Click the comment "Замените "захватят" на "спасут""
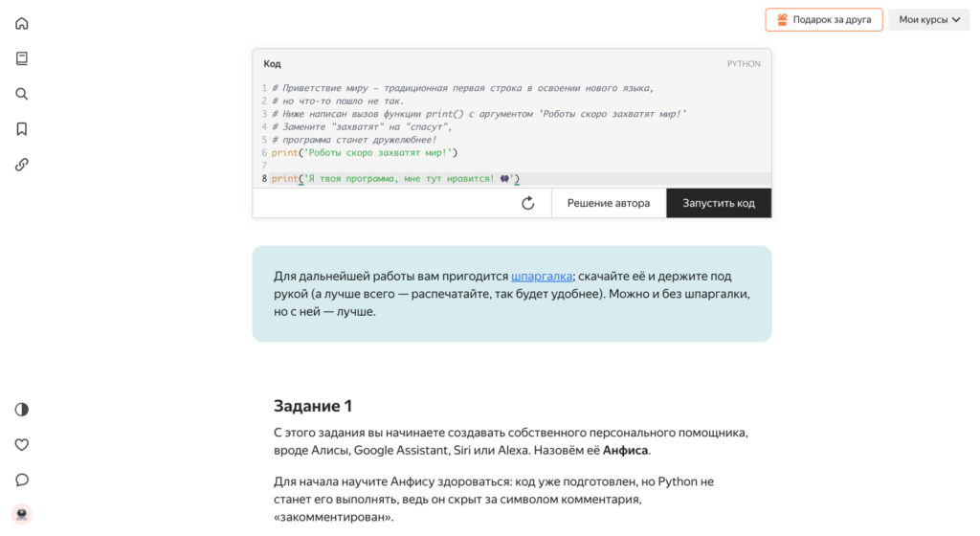 (361, 126)
